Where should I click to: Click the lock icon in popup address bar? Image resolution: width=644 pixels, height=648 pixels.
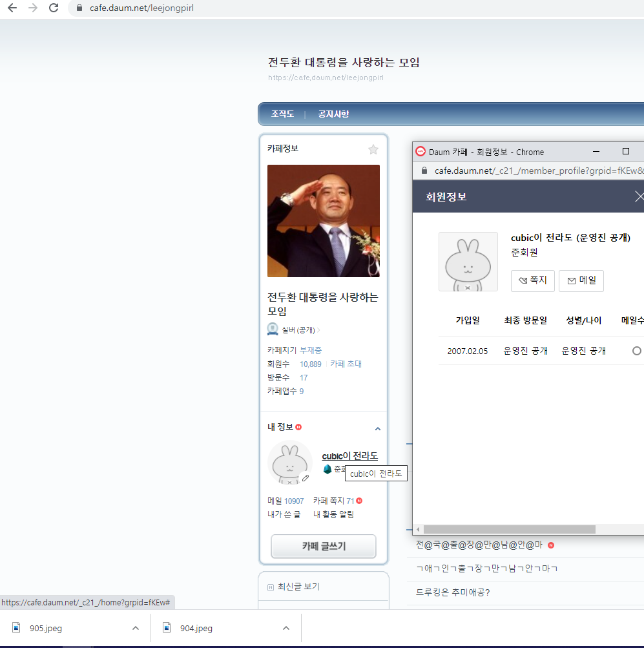(424, 171)
